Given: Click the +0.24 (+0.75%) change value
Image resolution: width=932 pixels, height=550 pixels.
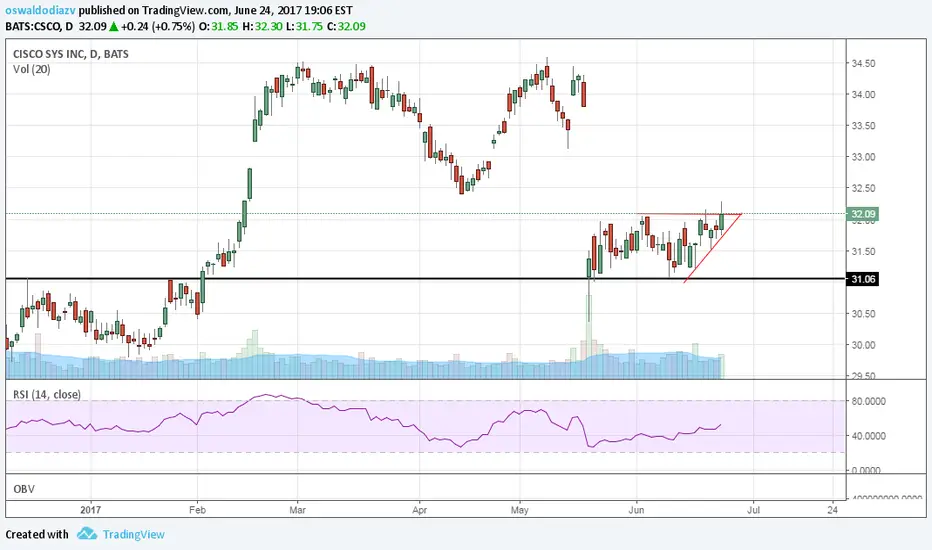Looking at the screenshot, I should (158, 26).
